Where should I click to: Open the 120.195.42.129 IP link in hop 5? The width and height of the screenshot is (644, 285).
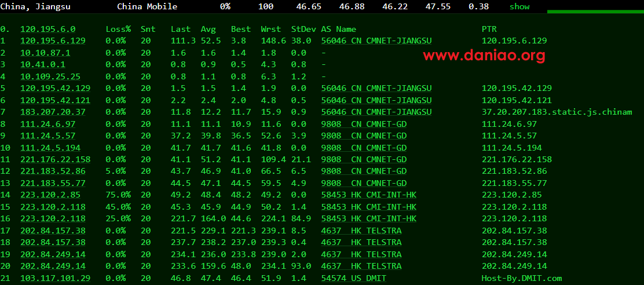[x=56, y=88]
